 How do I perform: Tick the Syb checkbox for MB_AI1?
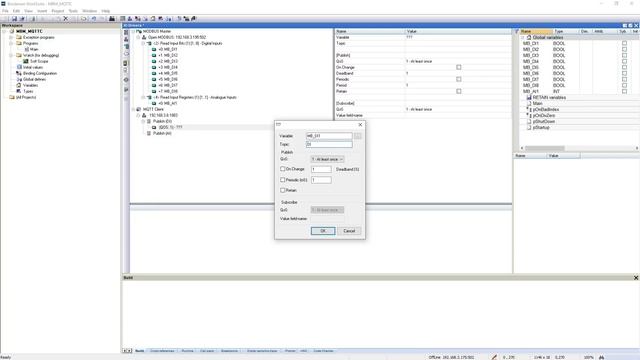(624, 91)
